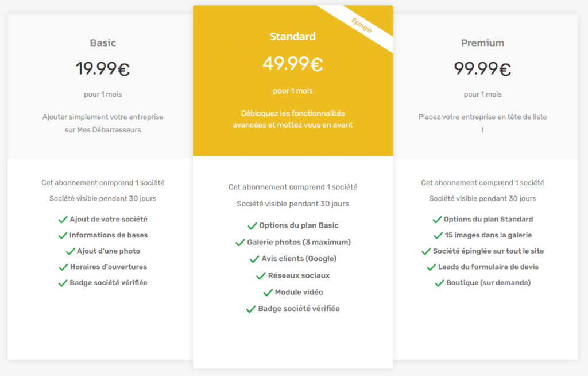Click checkmark icon beside Ajout de votre société
Viewport: 588px width, 376px height.
pos(63,220)
